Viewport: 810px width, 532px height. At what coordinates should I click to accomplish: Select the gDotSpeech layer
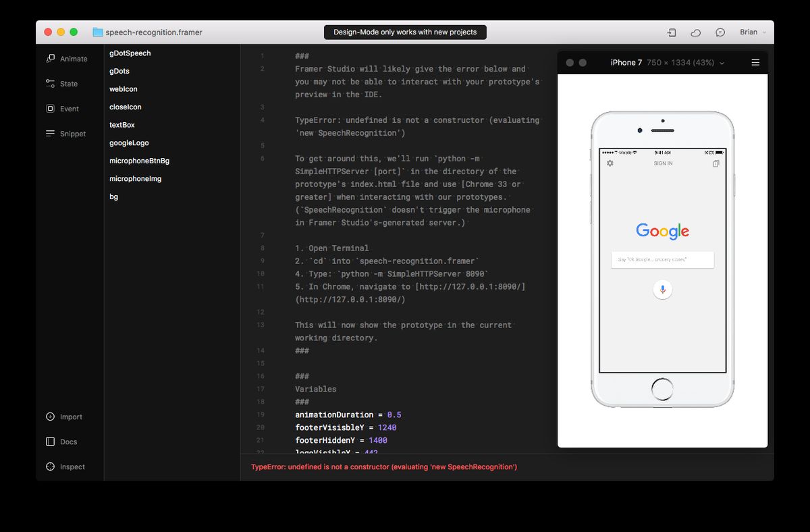pyautogui.click(x=130, y=53)
